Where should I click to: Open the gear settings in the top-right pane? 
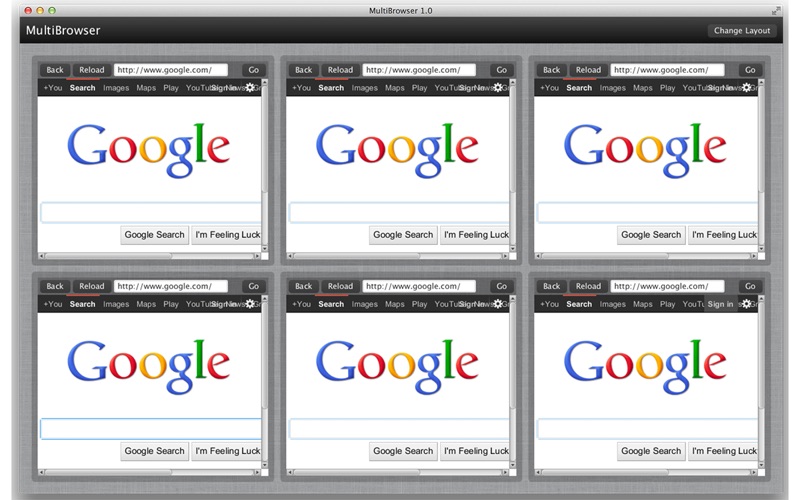746,88
